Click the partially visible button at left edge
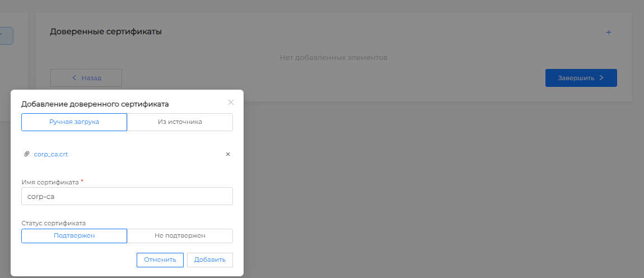This screenshot has width=644, height=278. pos(6,36)
